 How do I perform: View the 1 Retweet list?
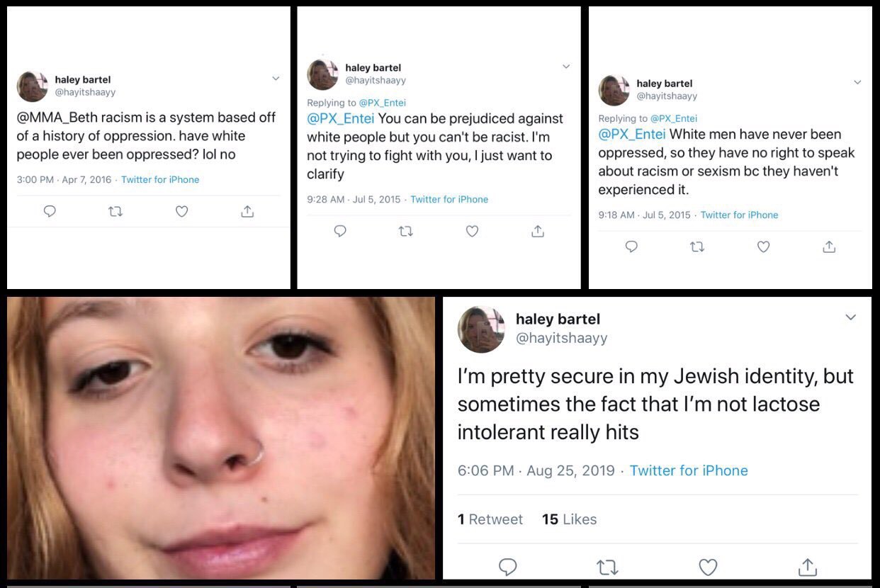tap(490, 519)
